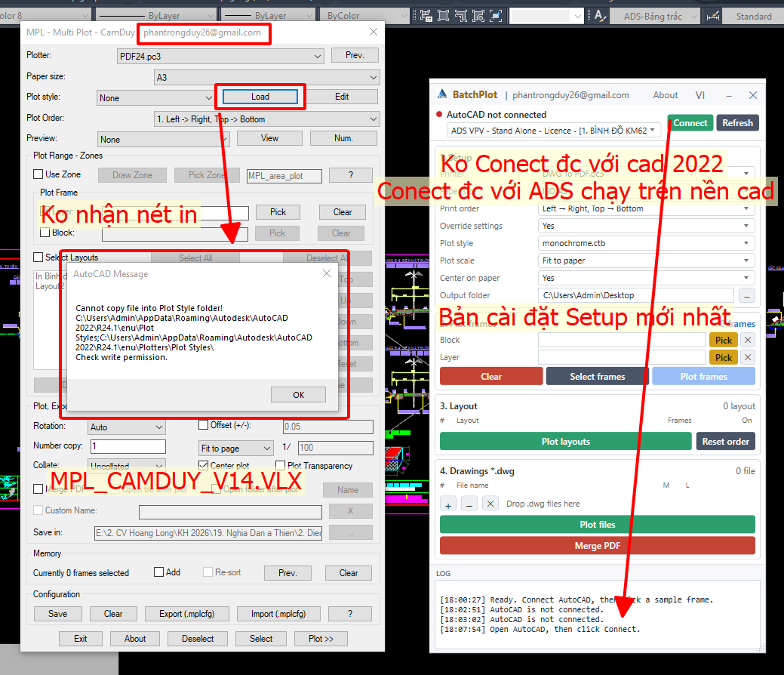
Task: Switch language via VI menu item
Action: coord(700,95)
